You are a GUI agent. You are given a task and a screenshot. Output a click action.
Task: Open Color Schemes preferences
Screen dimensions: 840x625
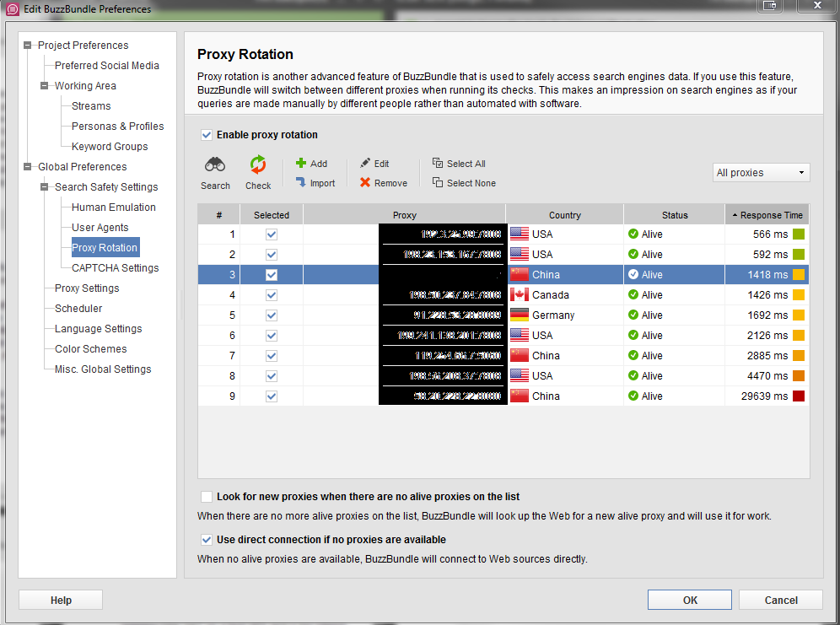pos(90,349)
